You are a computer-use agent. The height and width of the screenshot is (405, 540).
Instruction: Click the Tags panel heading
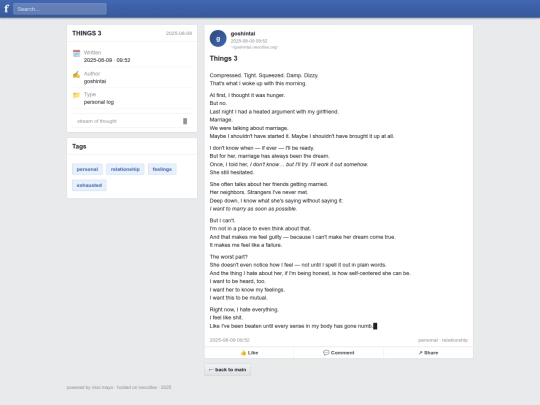[x=79, y=146]
